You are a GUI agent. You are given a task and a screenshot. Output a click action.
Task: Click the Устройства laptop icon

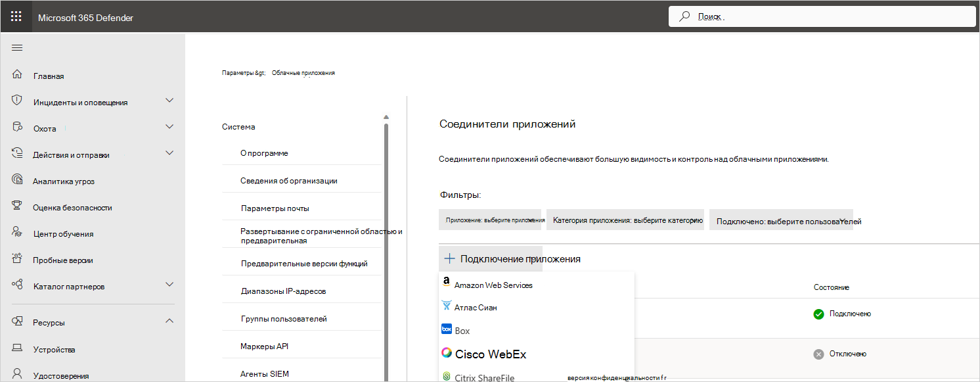tap(18, 348)
